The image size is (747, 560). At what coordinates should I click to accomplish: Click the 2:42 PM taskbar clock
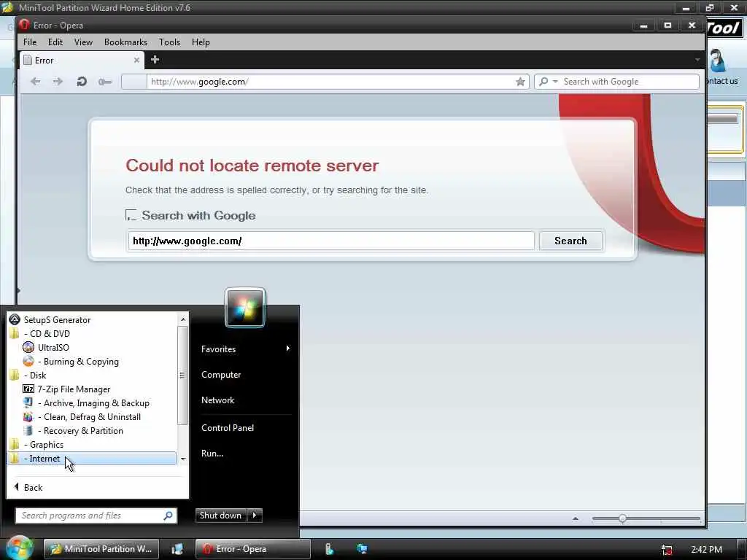706,549
